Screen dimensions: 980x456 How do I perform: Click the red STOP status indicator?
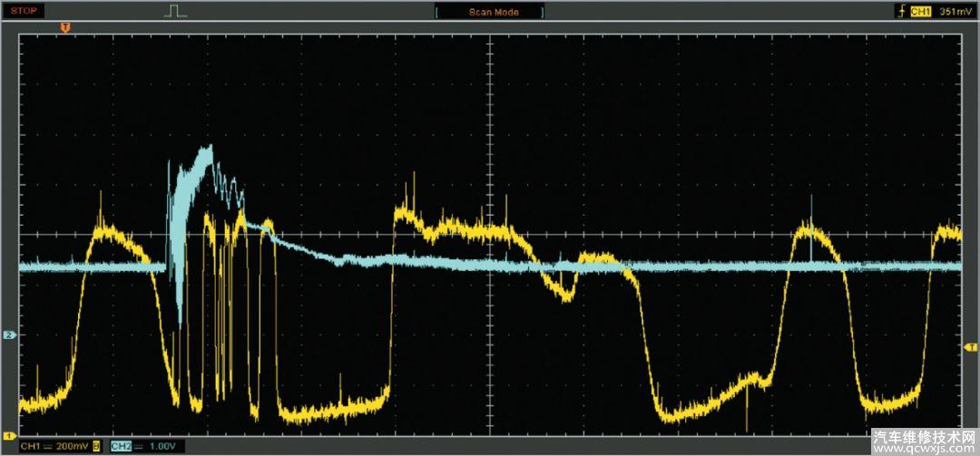coord(25,11)
